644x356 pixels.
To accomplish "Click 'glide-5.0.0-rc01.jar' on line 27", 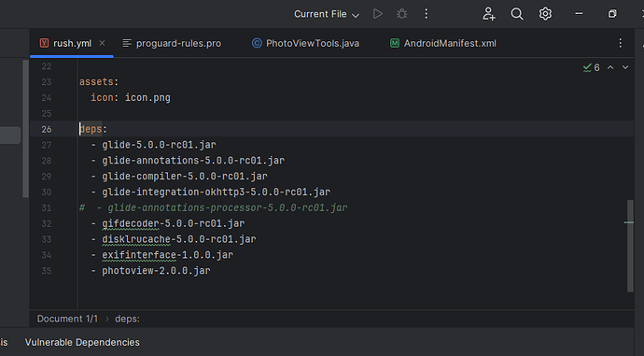I will point(159,145).
